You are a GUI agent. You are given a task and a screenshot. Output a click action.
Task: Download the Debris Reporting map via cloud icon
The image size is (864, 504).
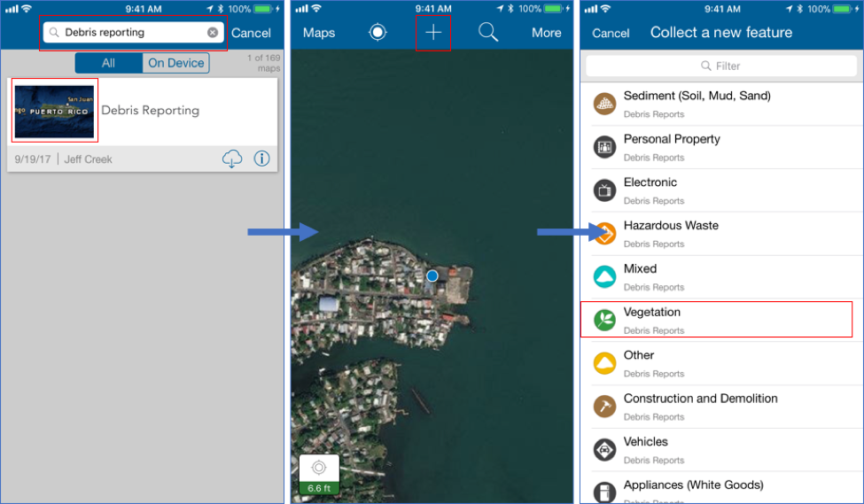tap(232, 159)
